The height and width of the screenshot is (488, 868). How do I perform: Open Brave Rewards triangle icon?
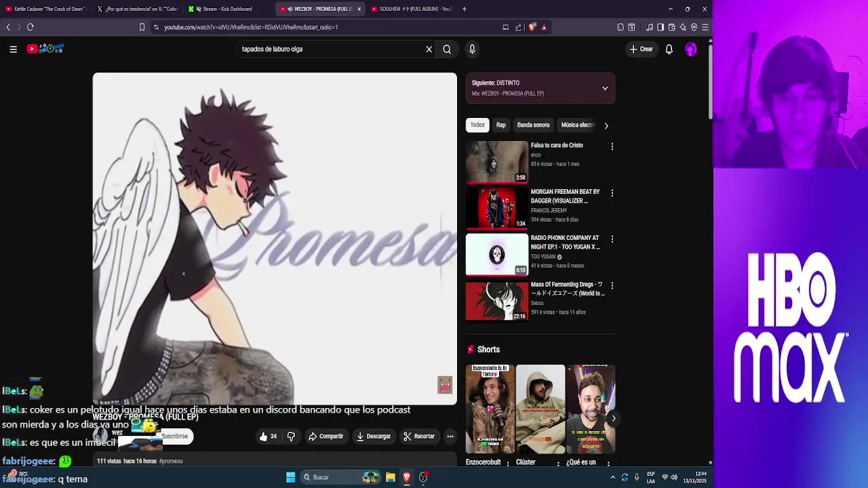coord(544,27)
